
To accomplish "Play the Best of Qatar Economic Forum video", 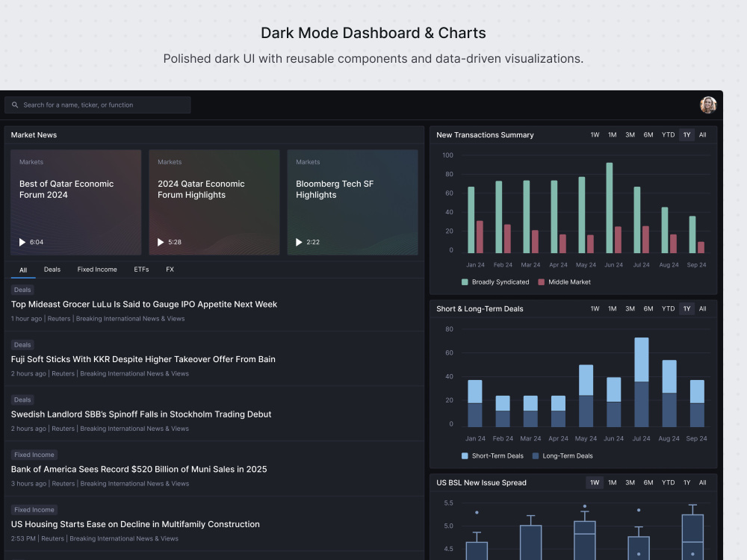I will coord(22,242).
